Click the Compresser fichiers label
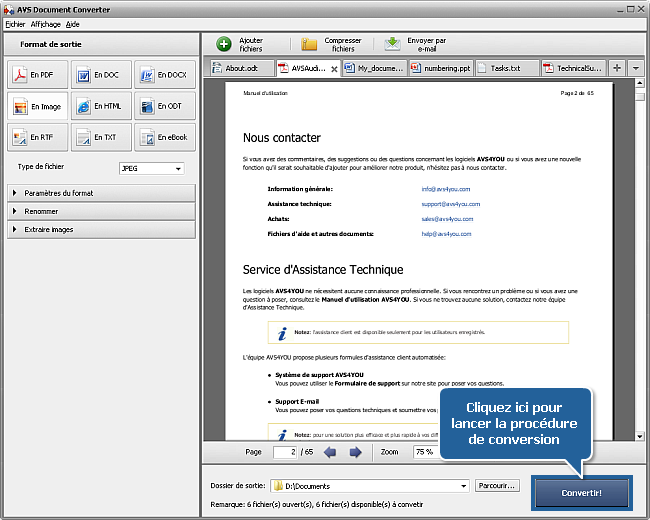The image size is (650, 520). click(343, 44)
